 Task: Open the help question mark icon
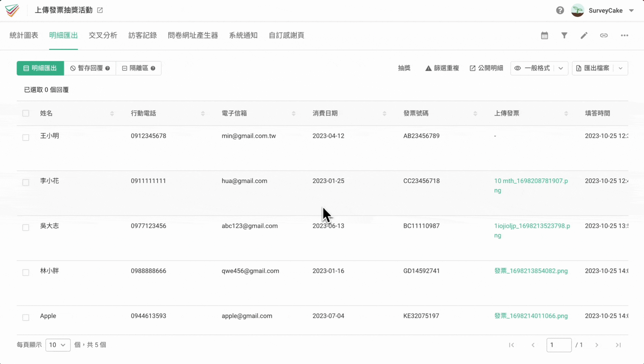click(560, 10)
